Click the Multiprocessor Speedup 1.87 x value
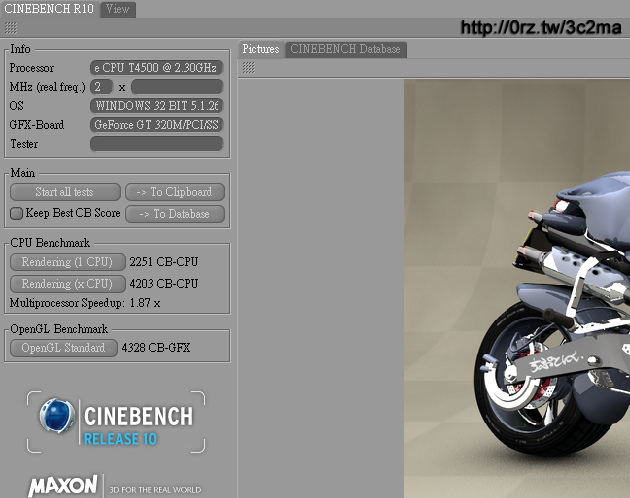Image resolution: width=630 pixels, height=498 pixels. (145, 303)
